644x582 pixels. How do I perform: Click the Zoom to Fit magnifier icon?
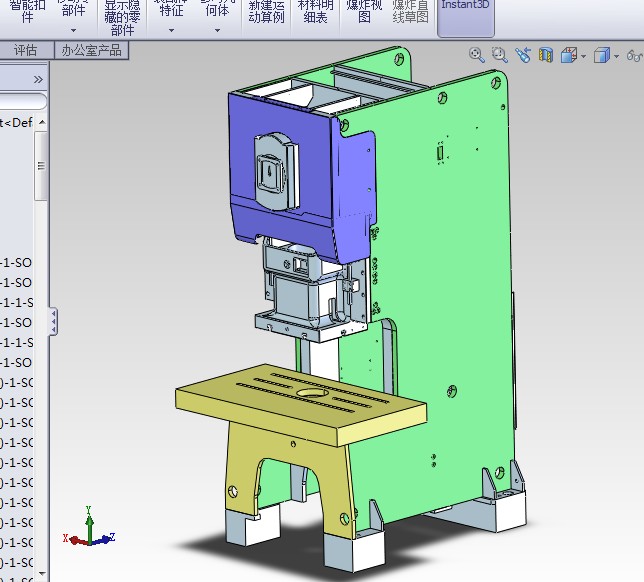[477, 55]
